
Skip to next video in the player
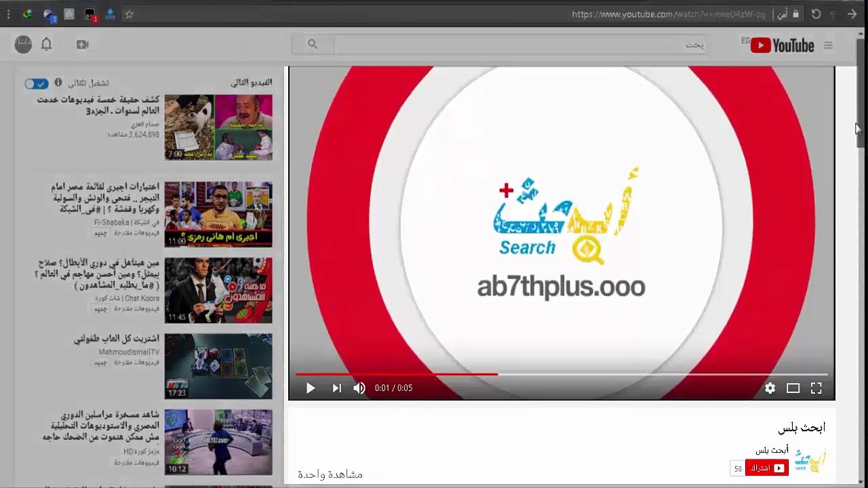(336, 388)
